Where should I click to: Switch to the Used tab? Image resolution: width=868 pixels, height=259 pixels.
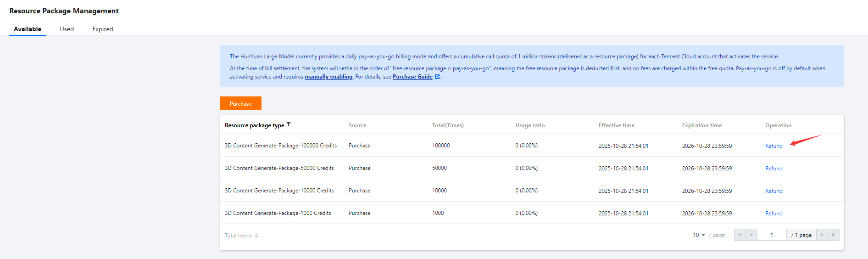click(67, 29)
